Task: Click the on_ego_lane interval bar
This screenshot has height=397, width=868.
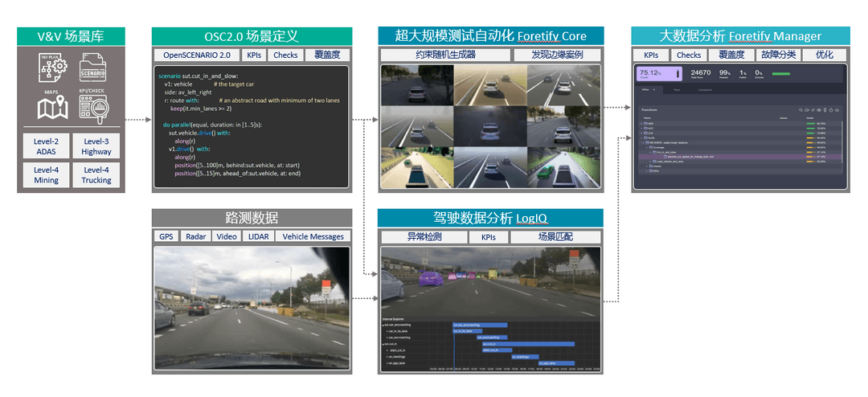Action: tap(556, 363)
